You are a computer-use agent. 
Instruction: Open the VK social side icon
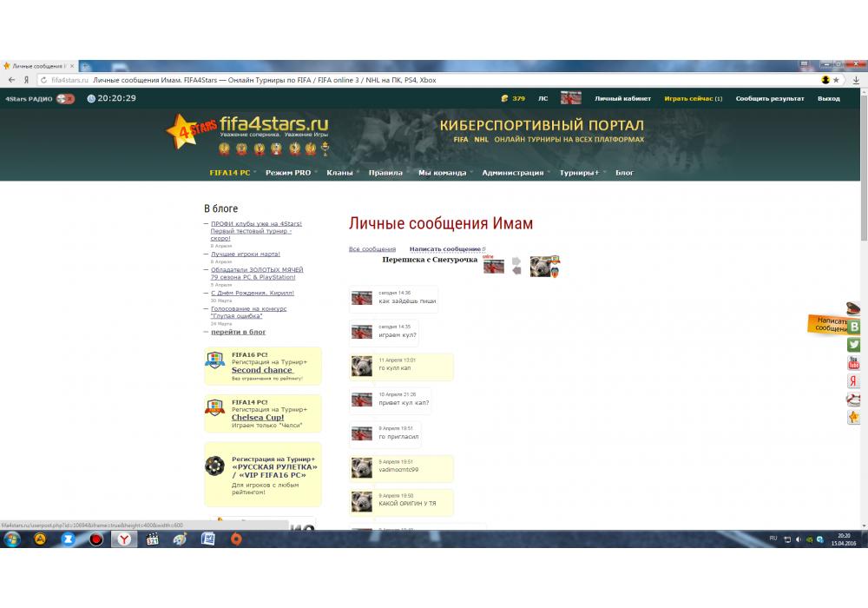[x=854, y=327]
